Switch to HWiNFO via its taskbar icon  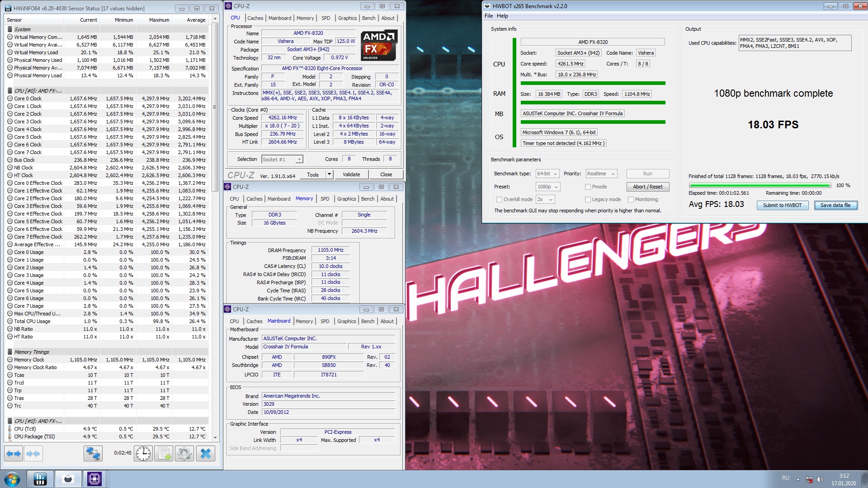click(40, 479)
